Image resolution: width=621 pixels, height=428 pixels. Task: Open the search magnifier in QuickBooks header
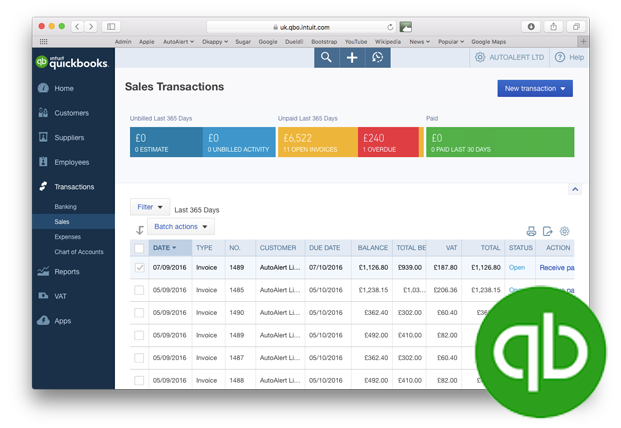pyautogui.click(x=326, y=57)
